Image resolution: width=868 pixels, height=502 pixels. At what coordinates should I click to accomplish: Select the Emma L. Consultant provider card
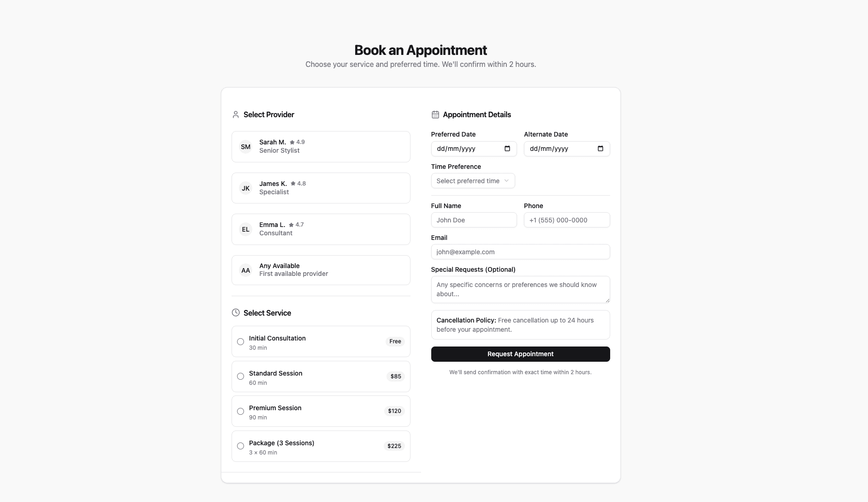coord(321,229)
